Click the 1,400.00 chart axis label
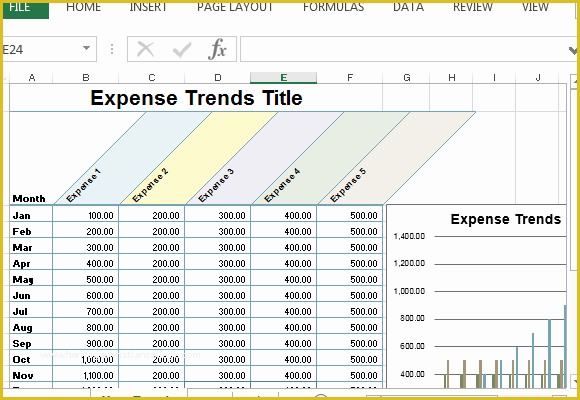Viewport: 580px width, 400px height. 409,236
